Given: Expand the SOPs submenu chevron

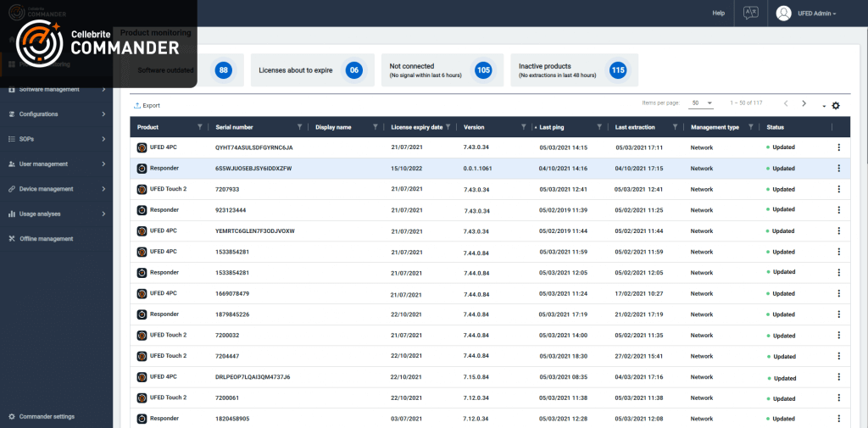Looking at the screenshot, I should tap(103, 139).
